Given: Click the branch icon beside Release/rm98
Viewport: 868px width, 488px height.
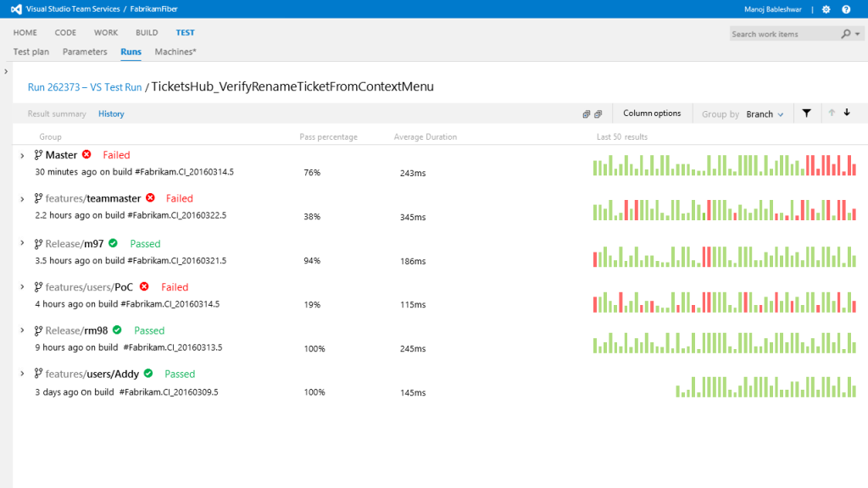Looking at the screenshot, I should pyautogui.click(x=38, y=330).
